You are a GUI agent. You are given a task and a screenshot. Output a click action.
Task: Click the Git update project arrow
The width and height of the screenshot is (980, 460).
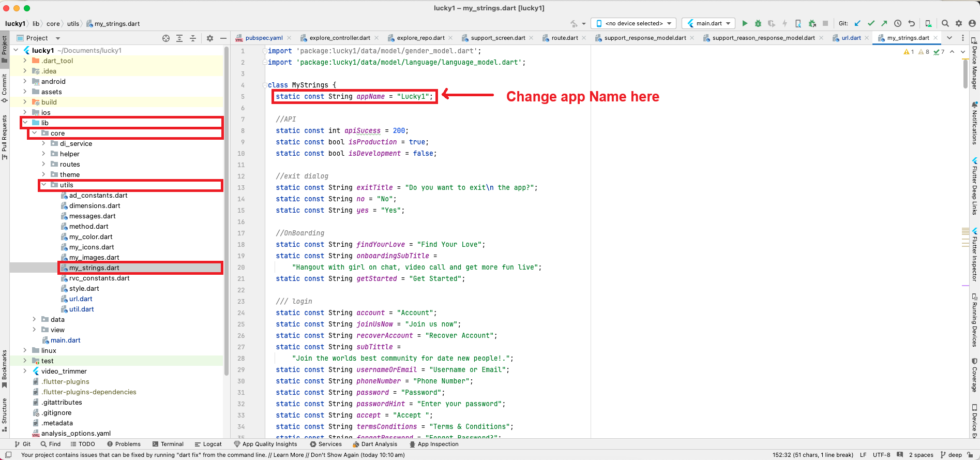tap(857, 23)
